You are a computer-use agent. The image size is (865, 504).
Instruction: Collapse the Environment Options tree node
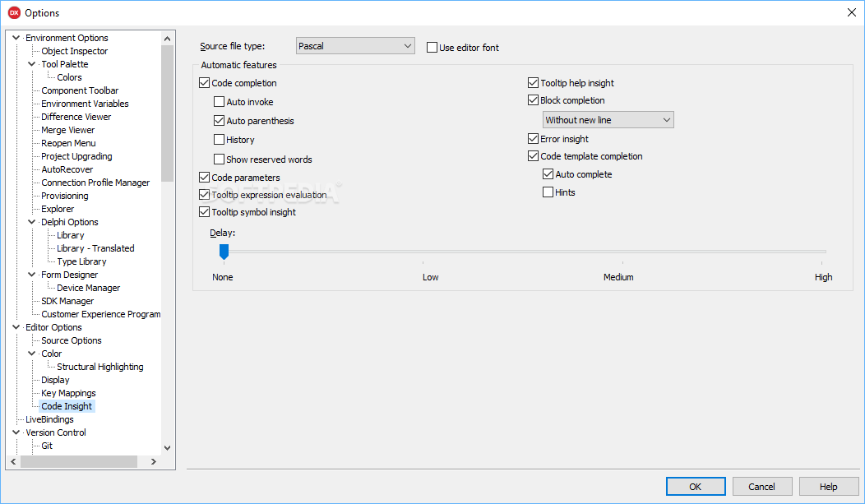click(16, 38)
